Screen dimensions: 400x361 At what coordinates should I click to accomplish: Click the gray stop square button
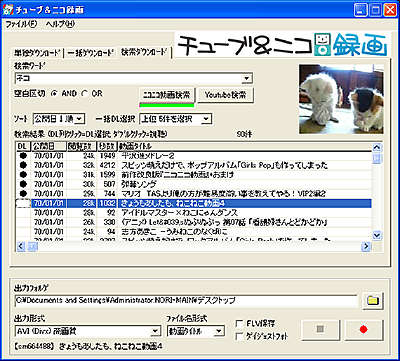click(320, 330)
